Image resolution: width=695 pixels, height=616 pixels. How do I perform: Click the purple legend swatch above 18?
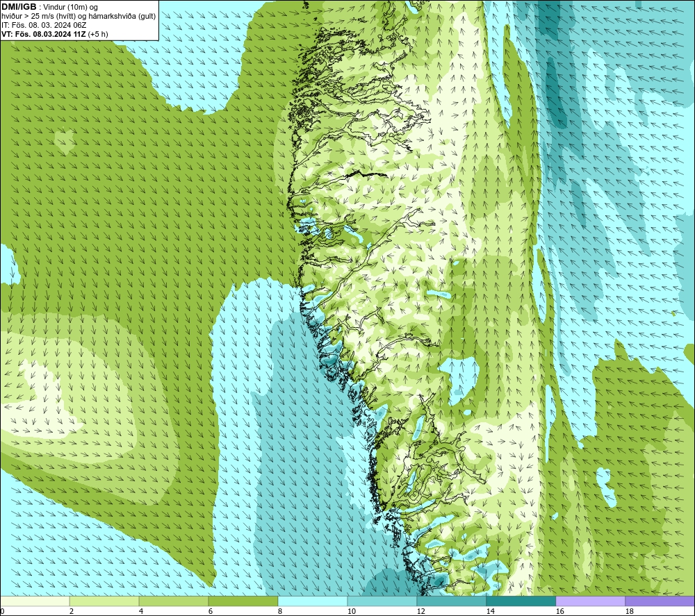tap(660, 601)
